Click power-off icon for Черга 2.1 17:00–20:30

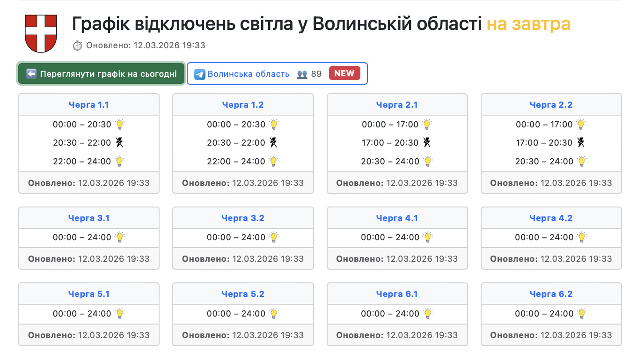click(x=427, y=142)
